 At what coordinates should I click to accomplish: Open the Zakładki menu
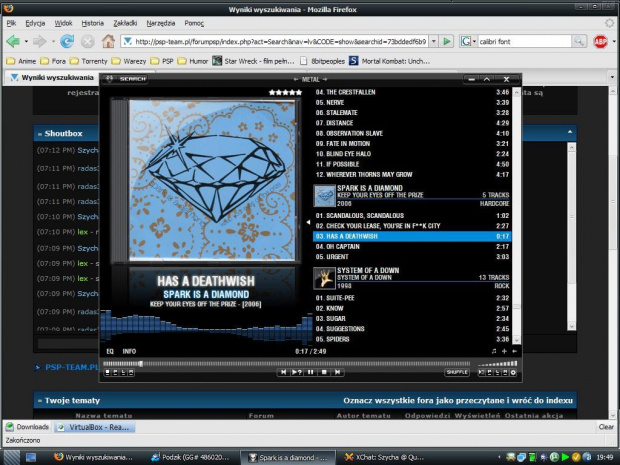[125, 23]
